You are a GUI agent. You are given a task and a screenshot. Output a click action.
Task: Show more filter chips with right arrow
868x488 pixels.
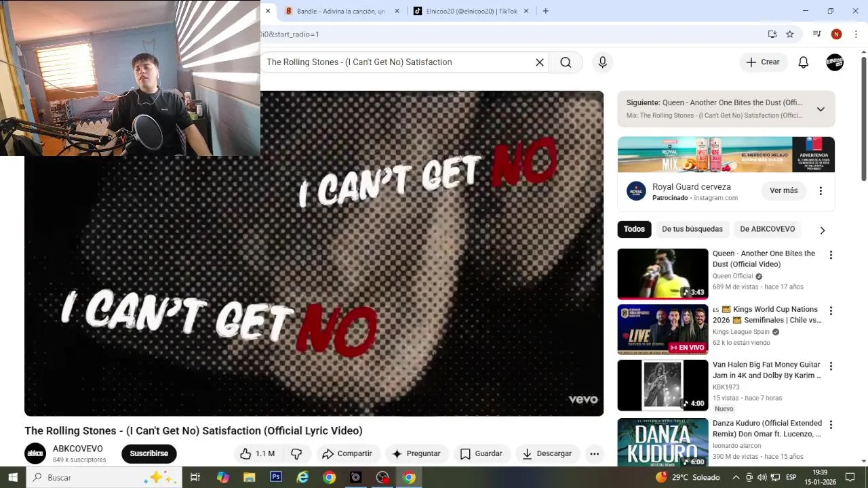pos(823,230)
